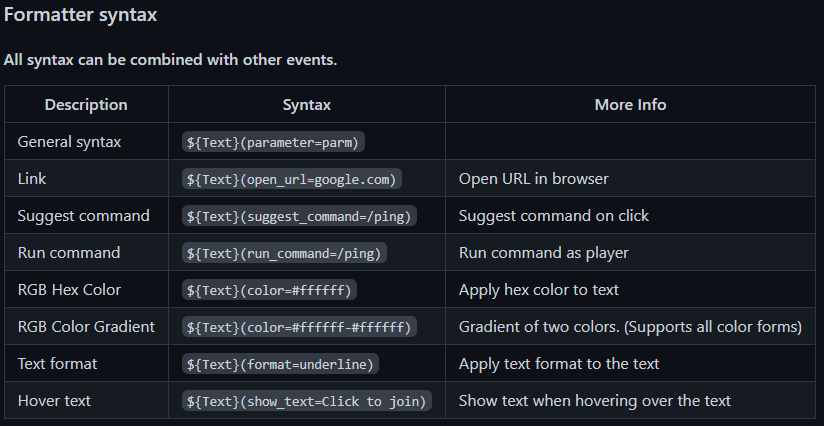Select the "More Info" column header

630,104
